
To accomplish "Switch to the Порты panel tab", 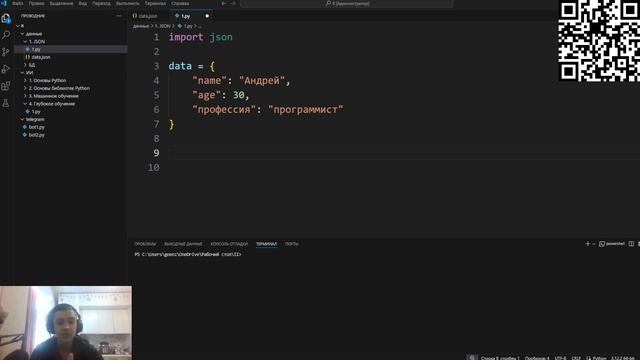I will (291, 244).
